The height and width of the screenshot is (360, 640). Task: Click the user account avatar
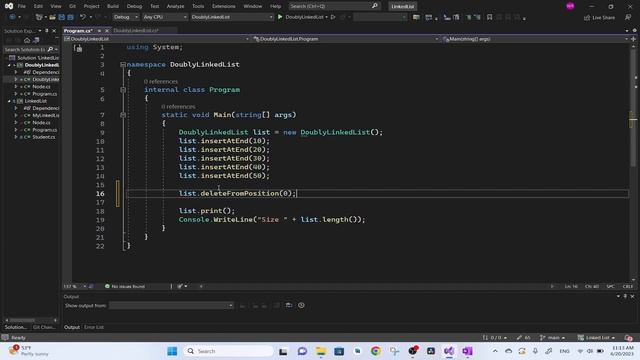tap(570, 6)
